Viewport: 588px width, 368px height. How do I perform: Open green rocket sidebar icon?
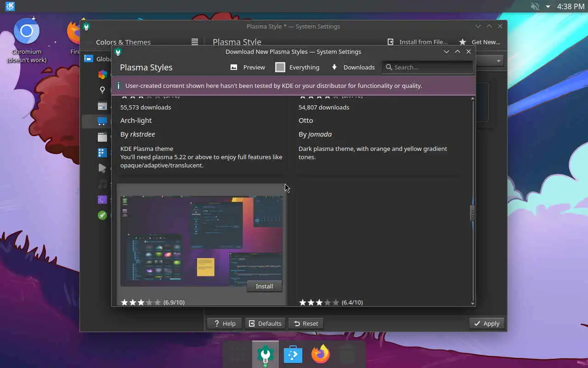pyautogui.click(x=102, y=215)
